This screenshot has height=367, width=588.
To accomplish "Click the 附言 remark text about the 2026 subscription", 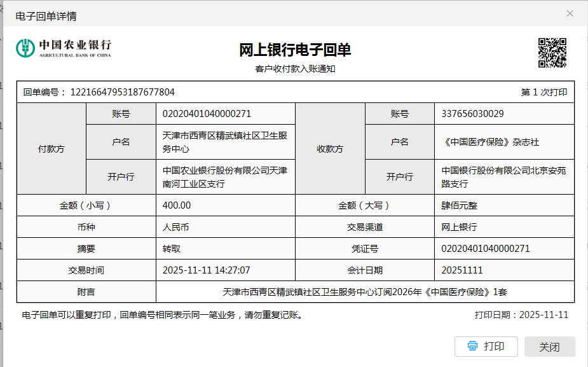I will (364, 292).
